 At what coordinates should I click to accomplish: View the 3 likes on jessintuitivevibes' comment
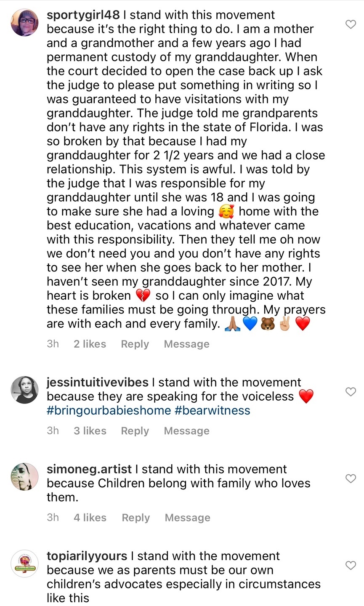point(90,431)
